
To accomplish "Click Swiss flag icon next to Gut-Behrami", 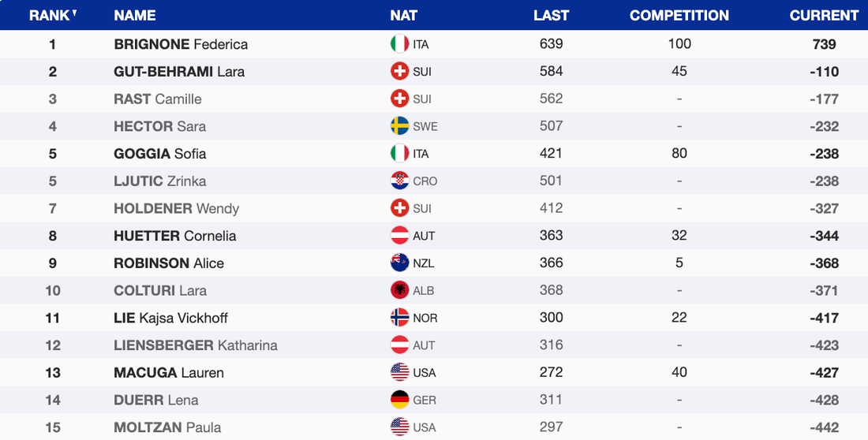I will 399,72.
